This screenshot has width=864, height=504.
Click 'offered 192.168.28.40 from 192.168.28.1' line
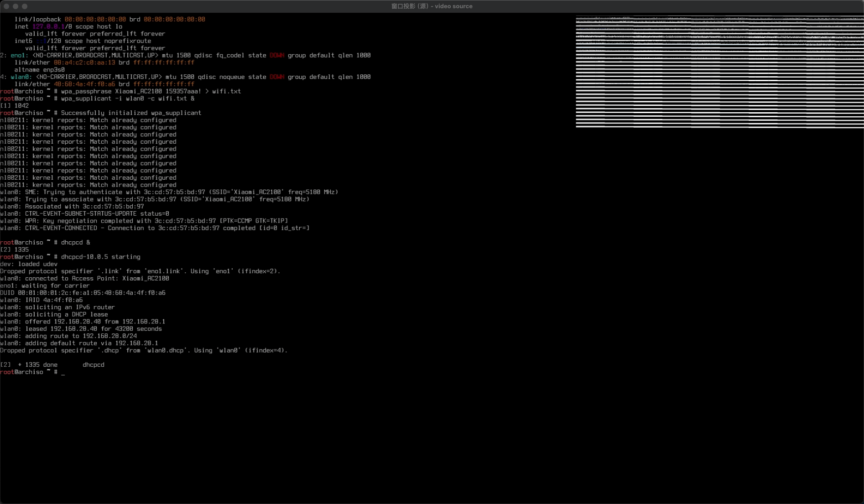(83, 322)
